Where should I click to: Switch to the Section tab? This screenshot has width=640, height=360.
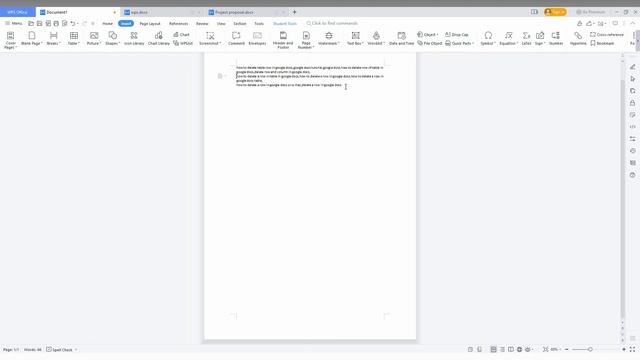240,24
